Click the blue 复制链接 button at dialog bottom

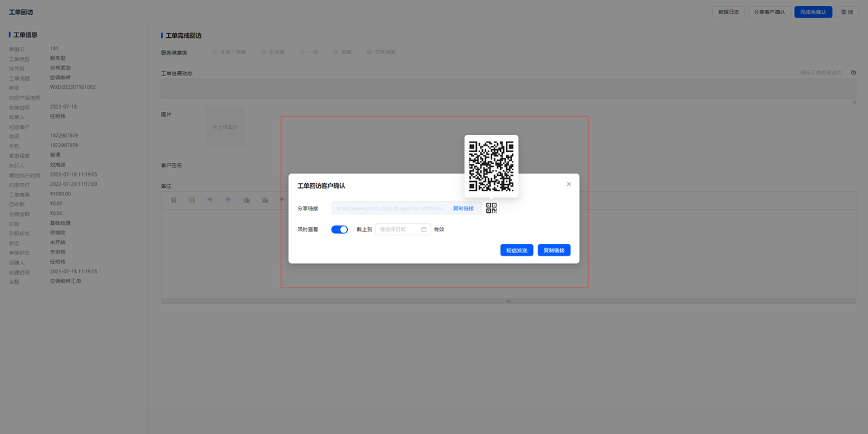[x=554, y=250]
